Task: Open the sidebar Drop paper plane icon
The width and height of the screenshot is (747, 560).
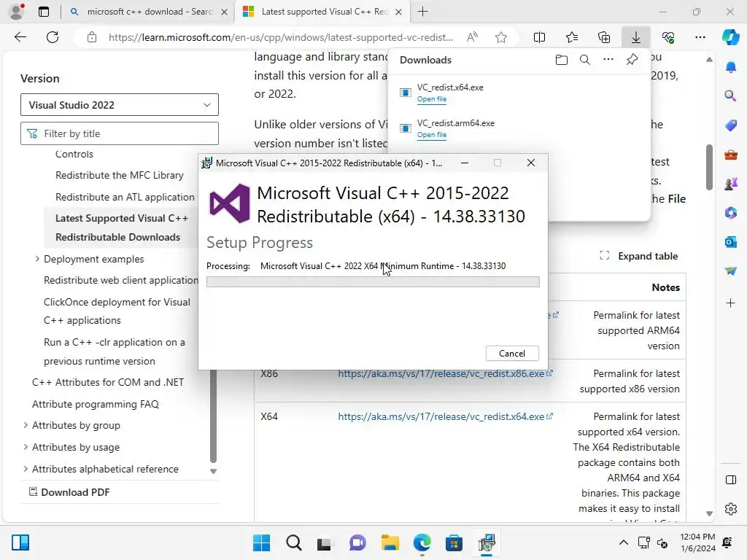Action: click(731, 271)
